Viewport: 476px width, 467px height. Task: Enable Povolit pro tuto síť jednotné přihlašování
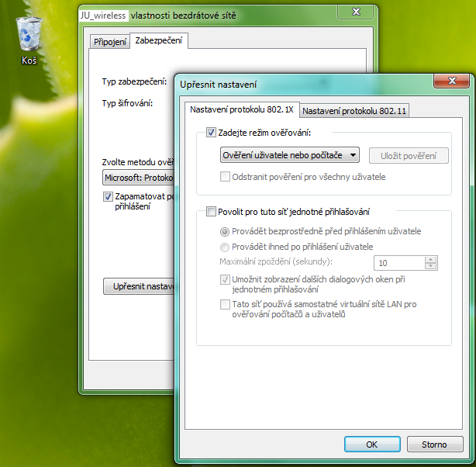tap(211, 212)
